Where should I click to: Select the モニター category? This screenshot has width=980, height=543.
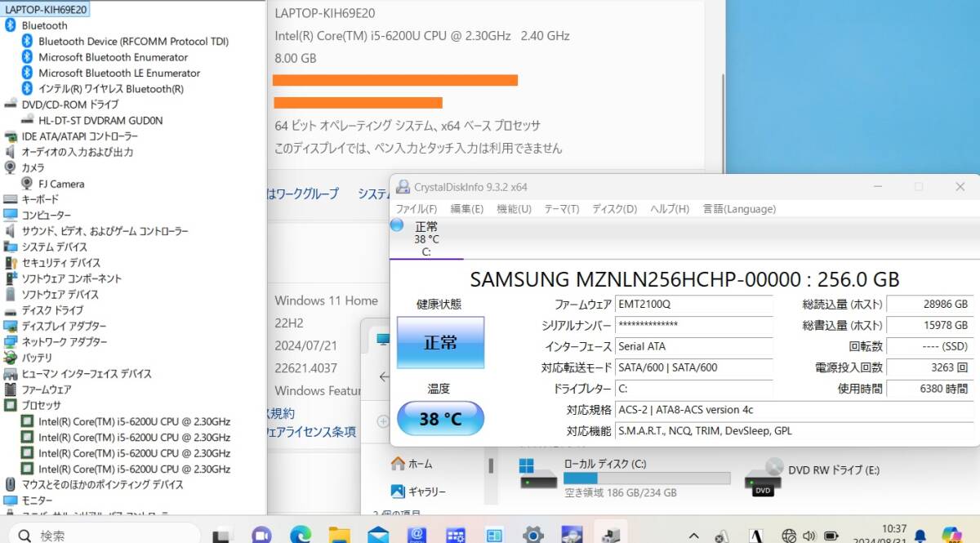pos(37,500)
